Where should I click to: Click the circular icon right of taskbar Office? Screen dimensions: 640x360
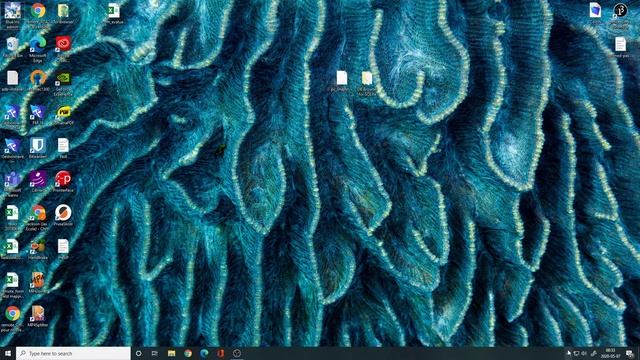click(x=237, y=353)
